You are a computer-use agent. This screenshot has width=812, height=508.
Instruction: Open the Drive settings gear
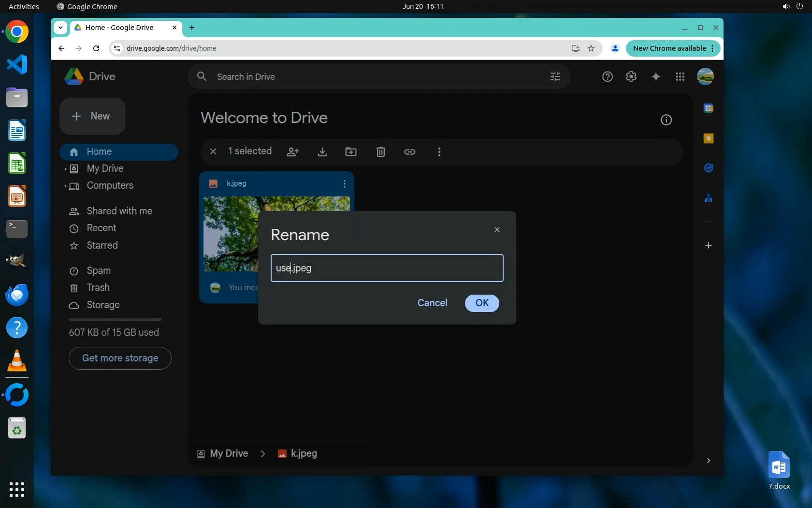[x=631, y=76]
